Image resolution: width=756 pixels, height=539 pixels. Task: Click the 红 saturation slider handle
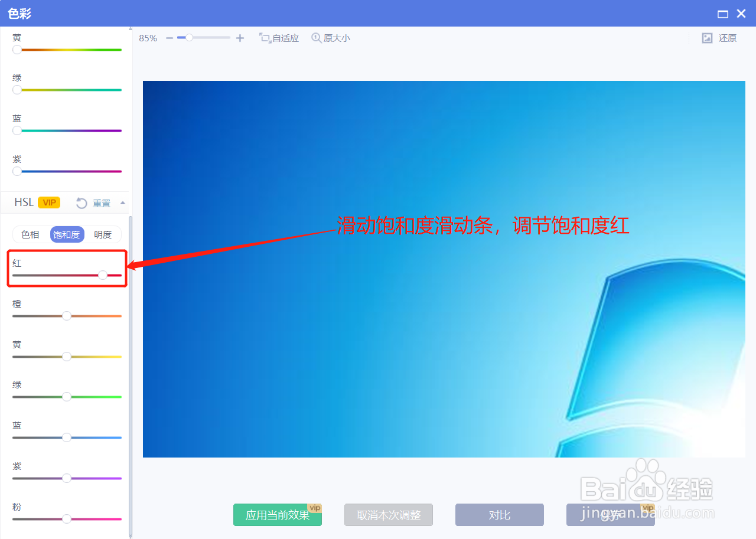click(103, 275)
